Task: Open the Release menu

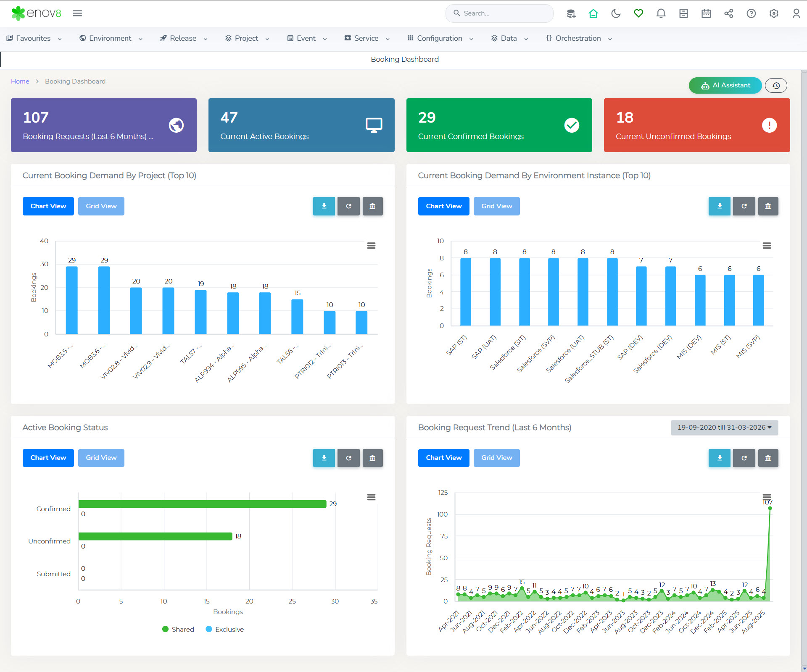Action: pos(183,38)
